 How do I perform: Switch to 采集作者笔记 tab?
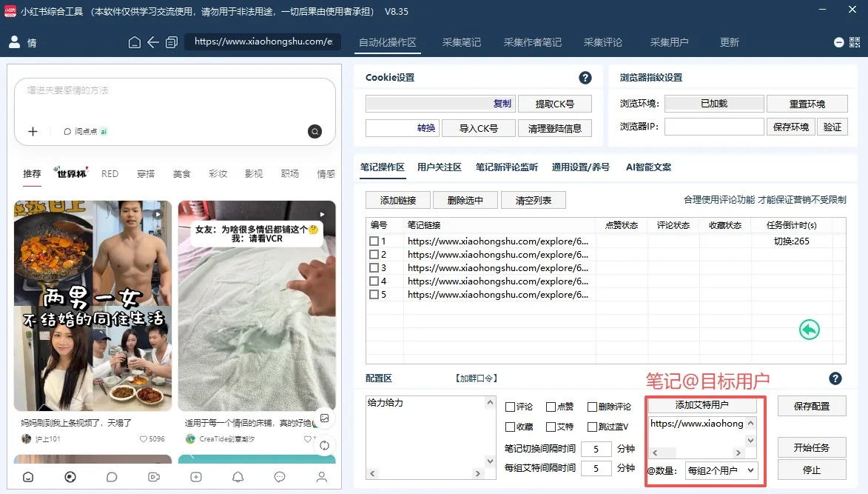(x=533, y=43)
